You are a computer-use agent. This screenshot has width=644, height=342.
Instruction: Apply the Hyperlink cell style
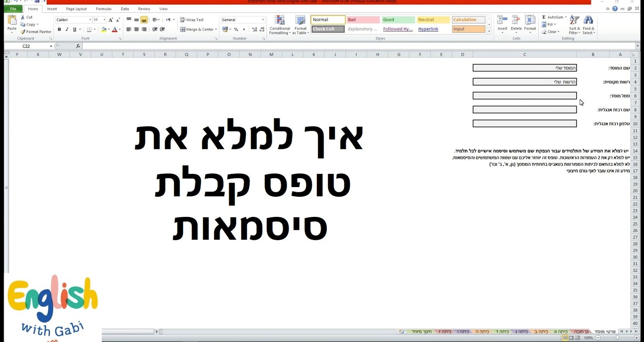428,29
